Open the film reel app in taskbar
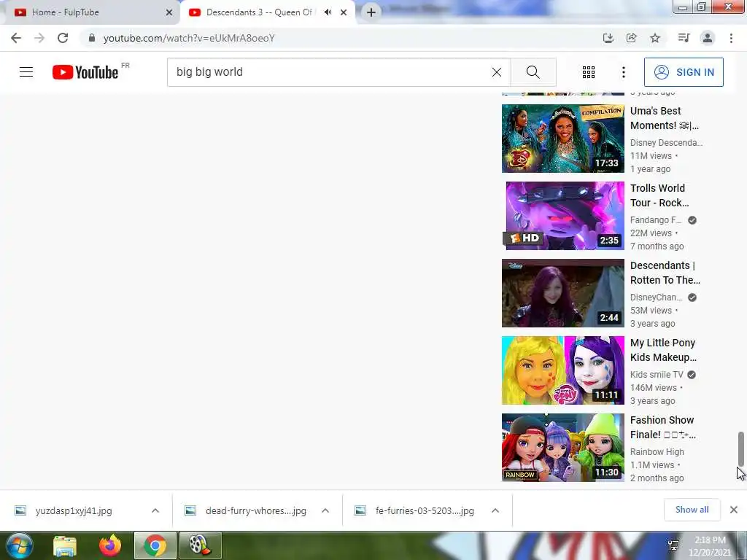The width and height of the screenshot is (747, 560). tap(200, 545)
